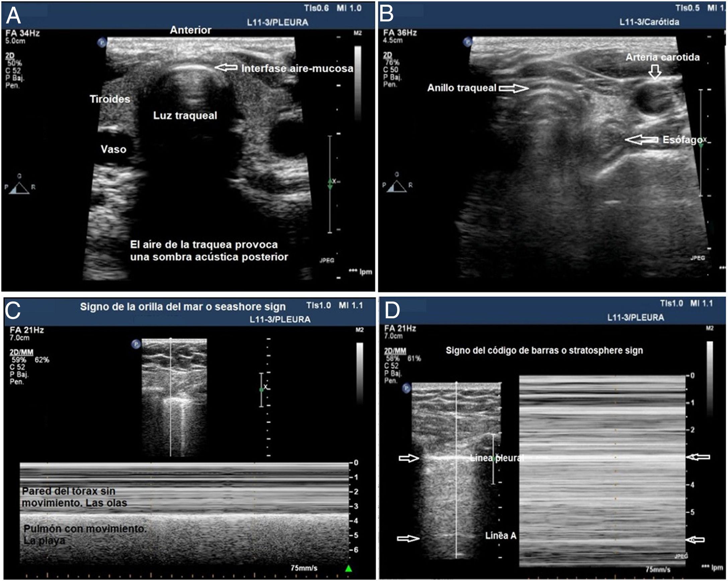Click the probe marker icon in panel C

136,344
